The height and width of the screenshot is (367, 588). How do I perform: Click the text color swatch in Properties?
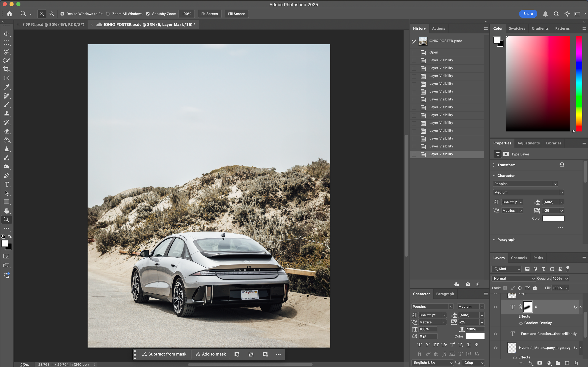tap(553, 218)
